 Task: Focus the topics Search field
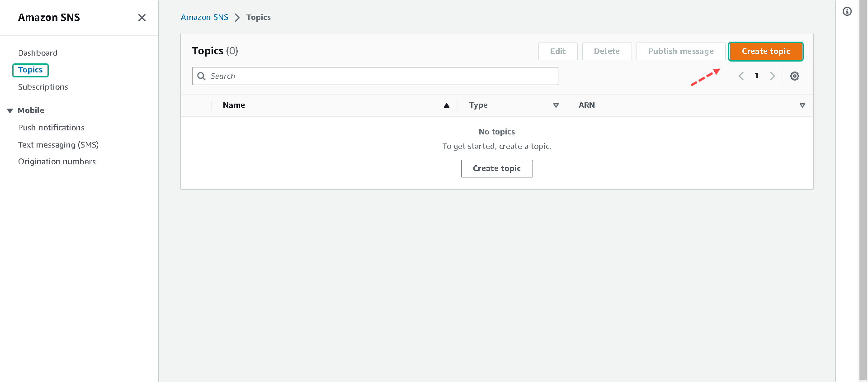[380, 76]
